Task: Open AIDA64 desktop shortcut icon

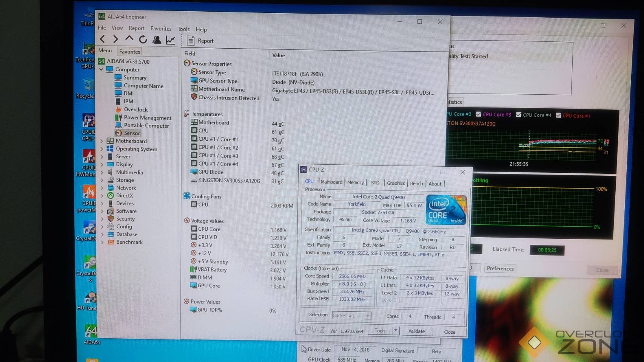Action: [x=91, y=332]
